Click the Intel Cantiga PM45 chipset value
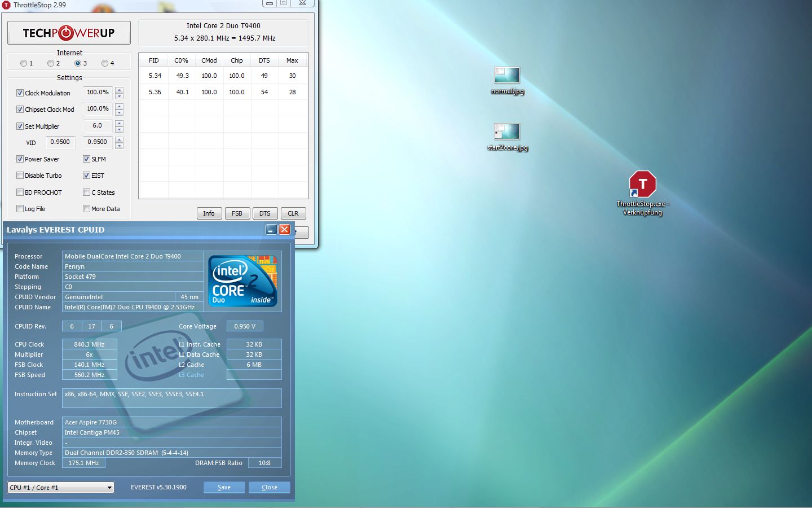812x508 pixels. [171, 432]
